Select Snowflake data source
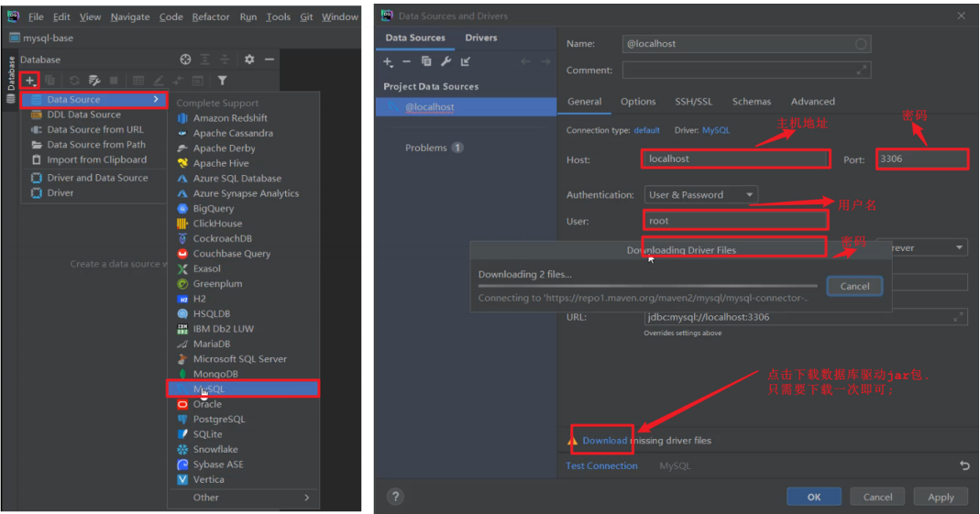 tap(244, 449)
